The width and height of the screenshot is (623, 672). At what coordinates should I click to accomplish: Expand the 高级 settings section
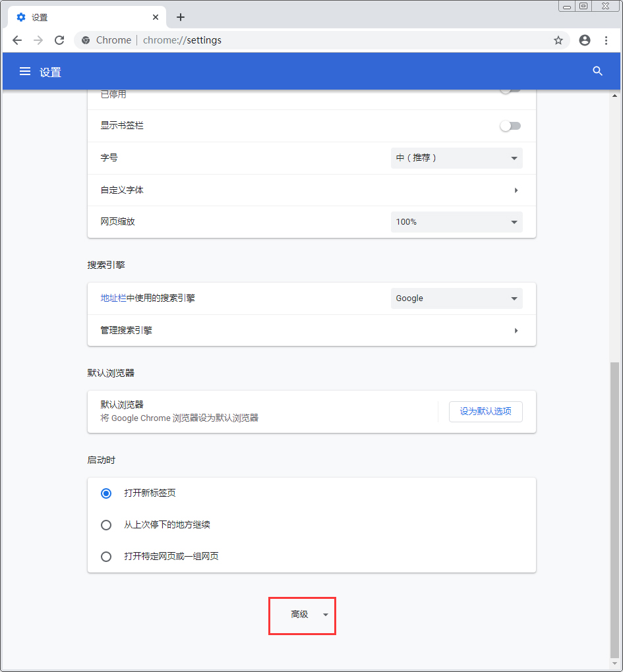point(302,615)
